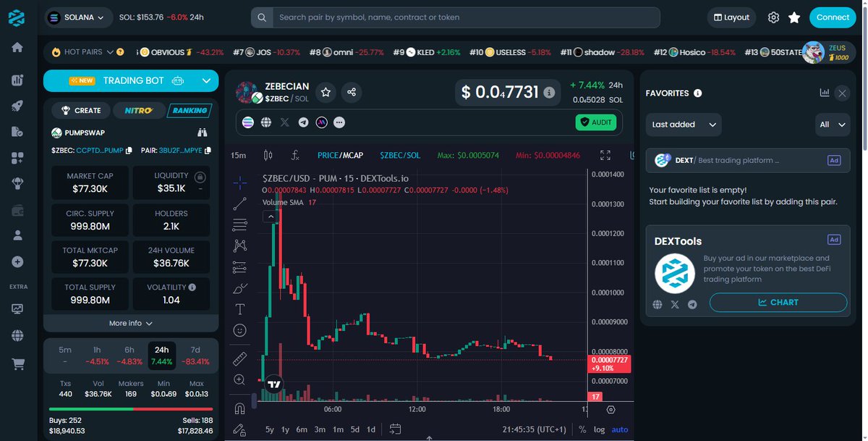Set chart range to 5d

[x=355, y=429]
